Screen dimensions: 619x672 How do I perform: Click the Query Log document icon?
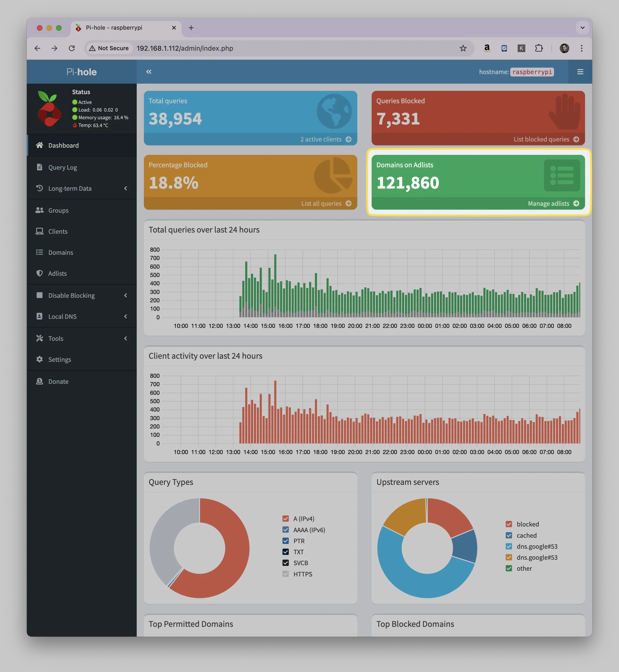[39, 167]
